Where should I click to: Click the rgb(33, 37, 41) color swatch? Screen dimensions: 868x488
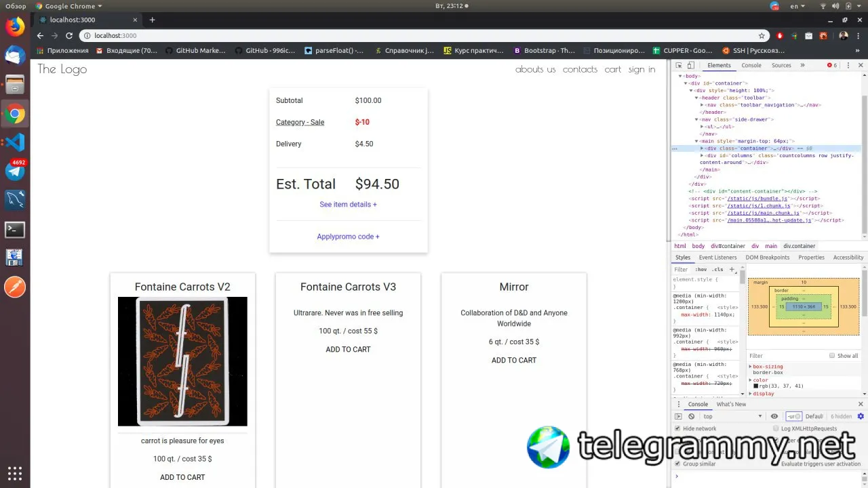click(x=756, y=386)
